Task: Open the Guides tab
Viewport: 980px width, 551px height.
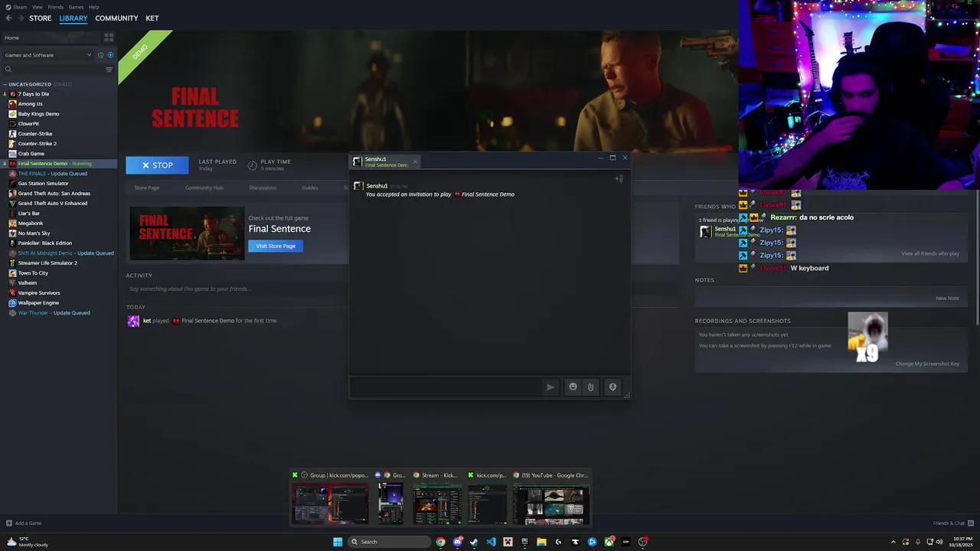Action: pos(309,187)
